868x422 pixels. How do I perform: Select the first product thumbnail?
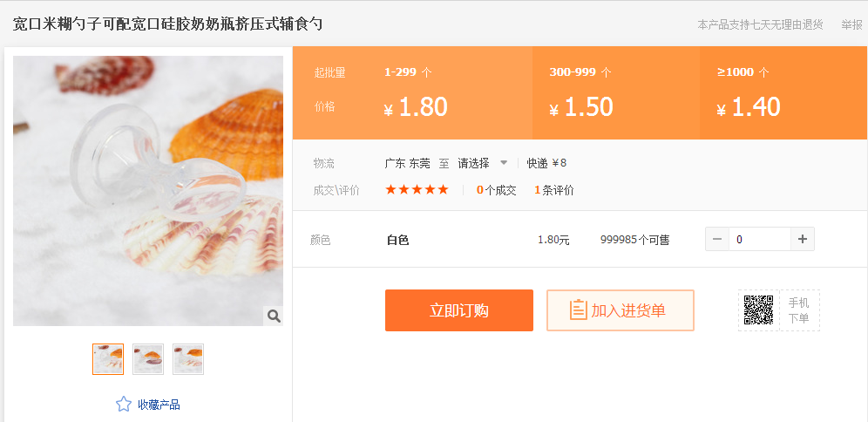coord(108,359)
